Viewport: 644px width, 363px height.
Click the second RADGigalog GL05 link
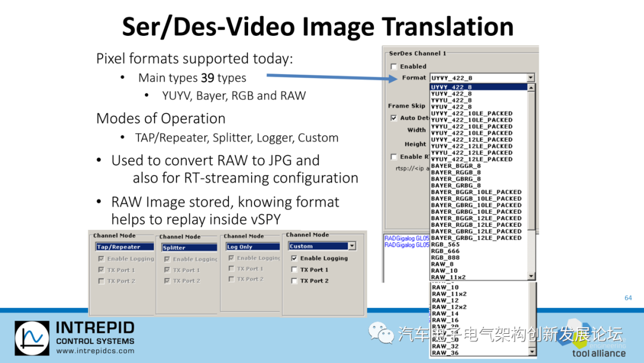tap(407, 245)
